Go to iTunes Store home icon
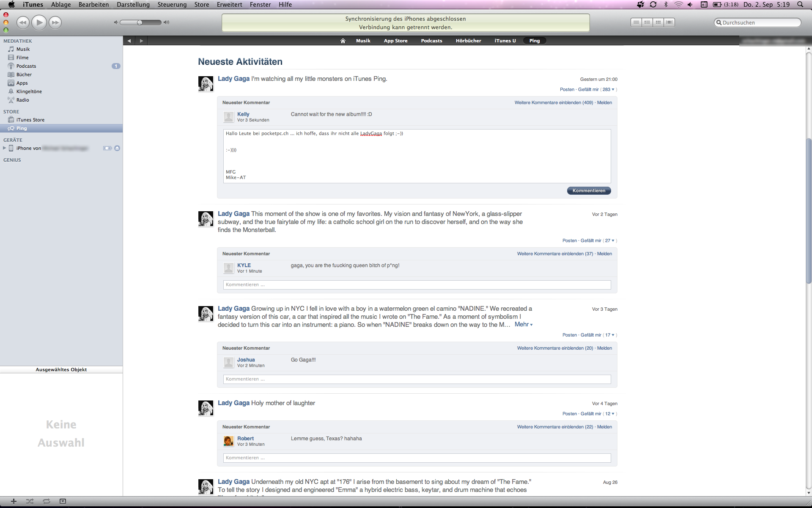Screen dimensions: 812x508 343,41
